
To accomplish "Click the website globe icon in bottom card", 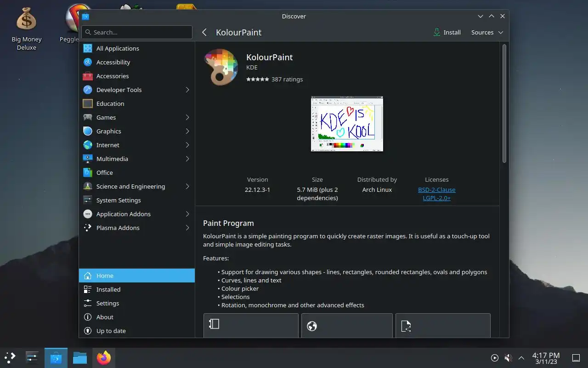I will [312, 326].
